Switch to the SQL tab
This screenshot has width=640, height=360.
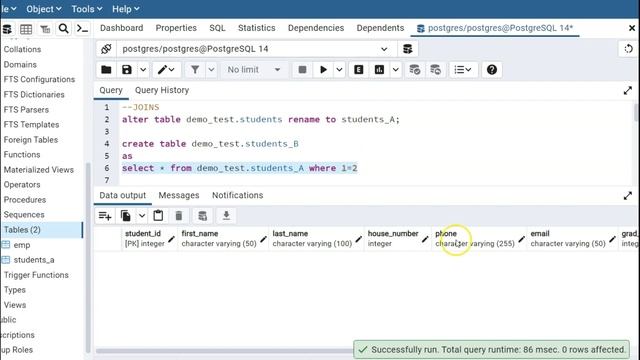click(x=217, y=28)
